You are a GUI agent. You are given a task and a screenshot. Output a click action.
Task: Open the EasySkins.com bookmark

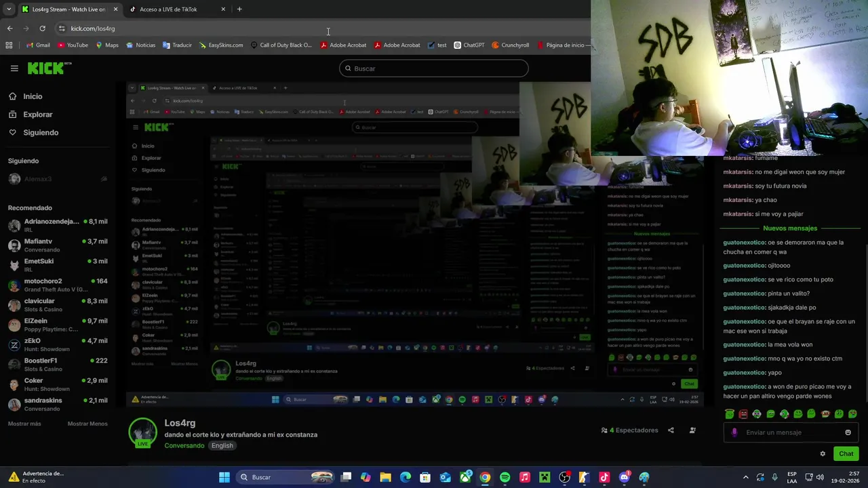[221, 45]
